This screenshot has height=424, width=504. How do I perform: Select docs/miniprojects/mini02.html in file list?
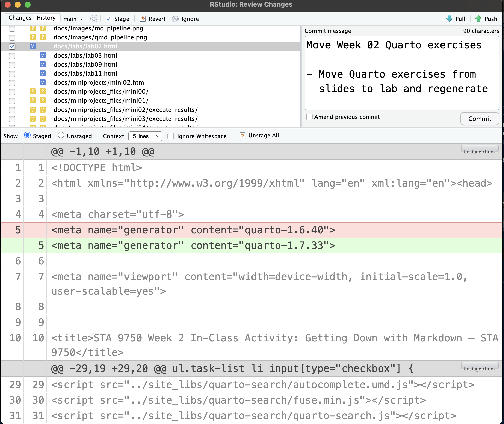99,83
